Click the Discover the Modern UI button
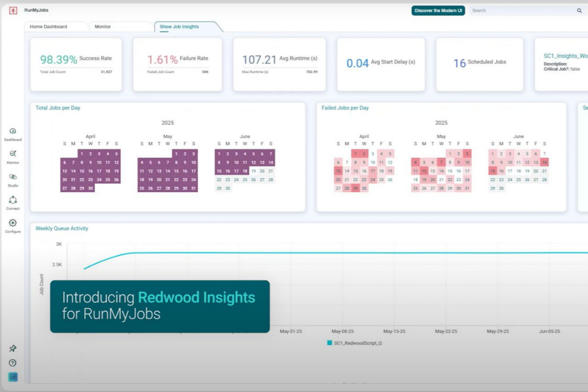The width and height of the screenshot is (588, 392). 438,11
